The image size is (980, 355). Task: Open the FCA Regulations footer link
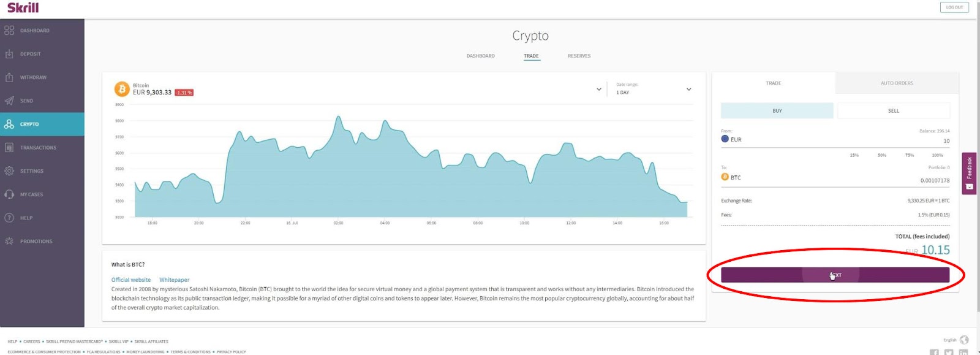104,352
